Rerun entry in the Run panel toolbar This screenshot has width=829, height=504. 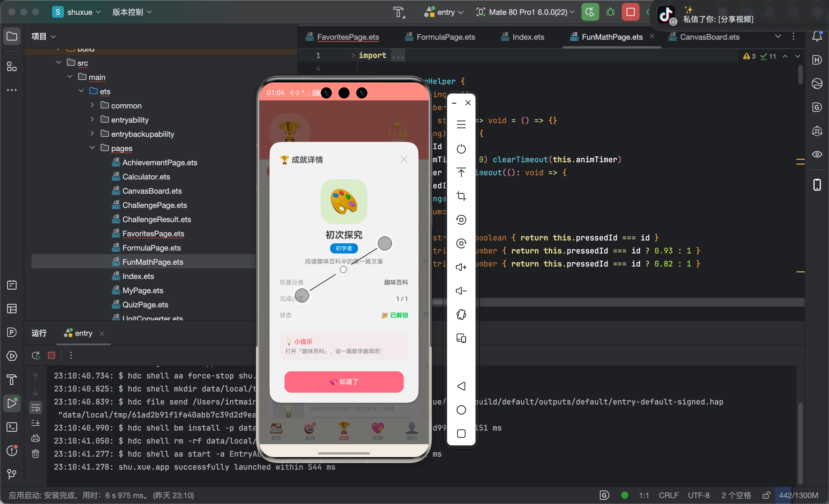(36, 355)
